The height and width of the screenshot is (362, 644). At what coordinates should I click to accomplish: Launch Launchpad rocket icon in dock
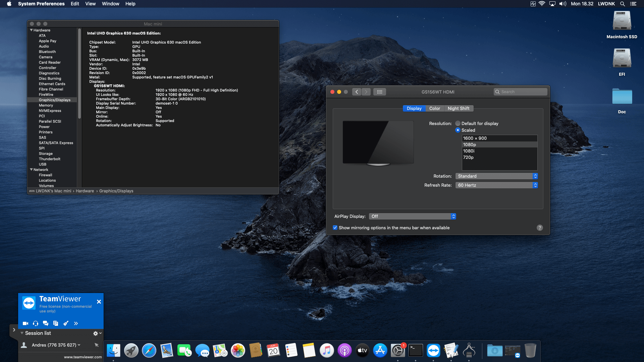131,351
